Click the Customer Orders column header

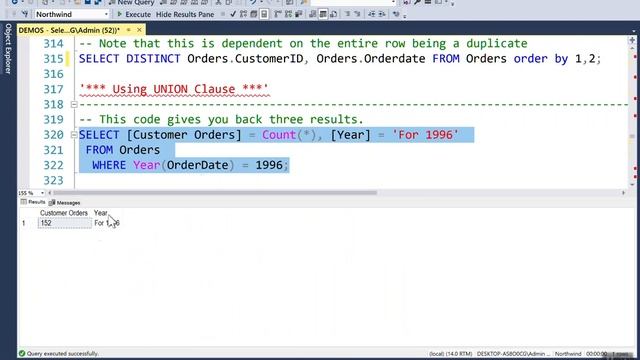[64, 213]
